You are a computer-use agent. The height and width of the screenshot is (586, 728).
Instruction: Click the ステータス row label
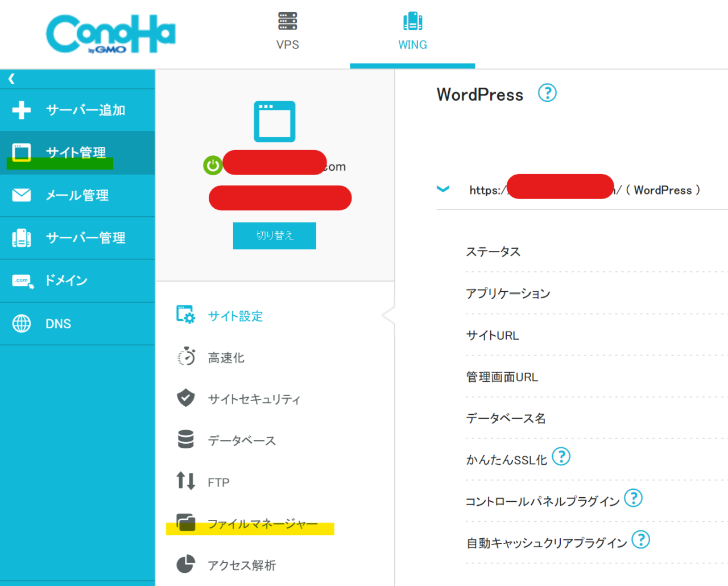pyautogui.click(x=493, y=251)
